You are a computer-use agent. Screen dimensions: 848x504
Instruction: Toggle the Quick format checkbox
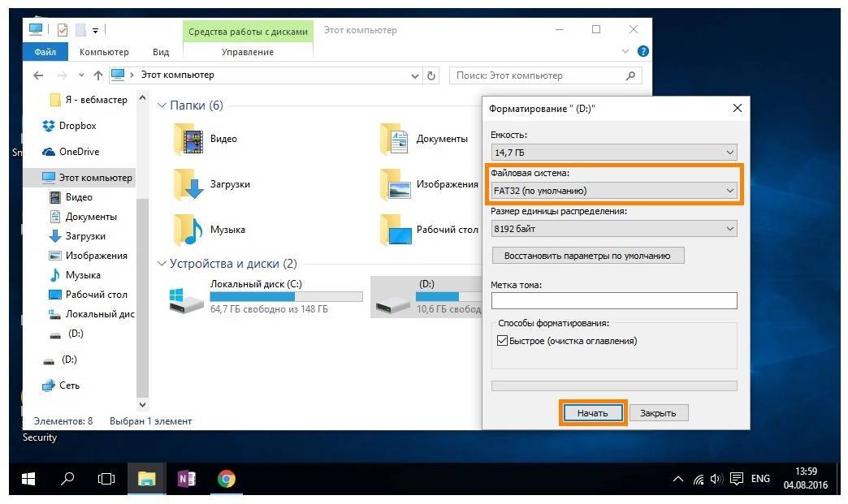tap(502, 341)
